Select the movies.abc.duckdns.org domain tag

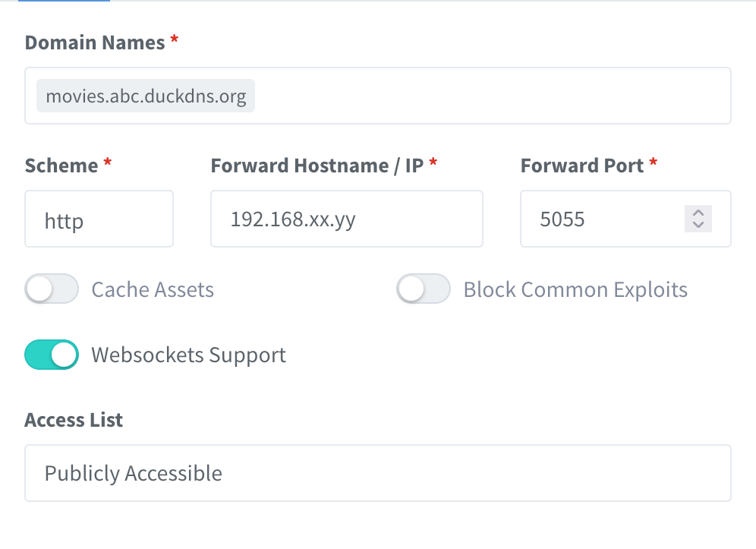coord(146,96)
